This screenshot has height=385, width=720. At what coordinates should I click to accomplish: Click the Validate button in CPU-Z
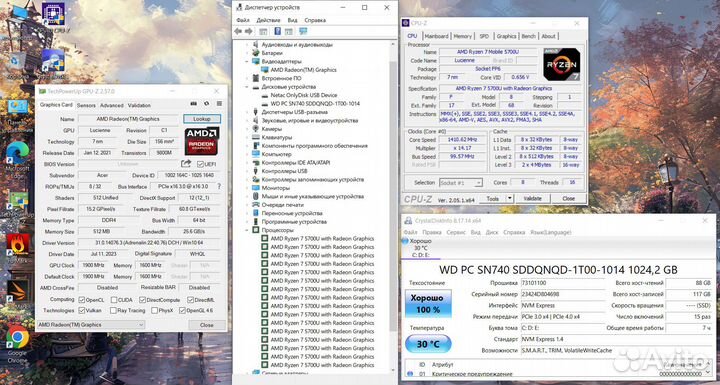[x=533, y=198]
